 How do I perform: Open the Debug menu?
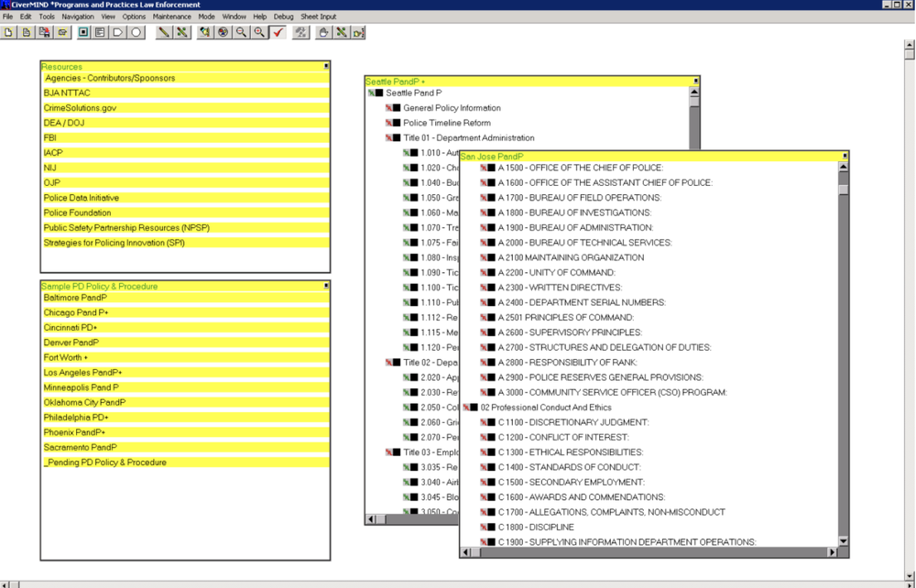[x=283, y=16]
